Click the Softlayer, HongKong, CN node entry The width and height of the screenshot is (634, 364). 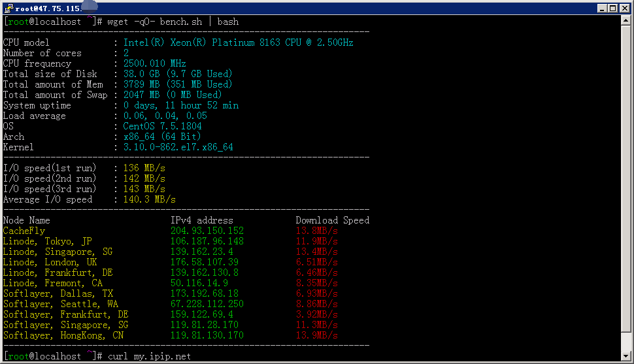tap(63, 335)
